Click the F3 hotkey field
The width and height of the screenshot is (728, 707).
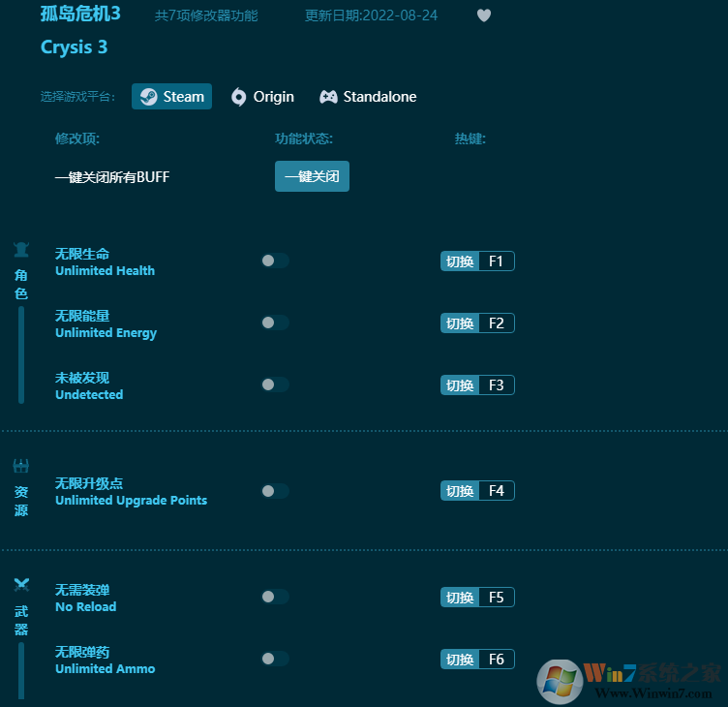(x=497, y=385)
